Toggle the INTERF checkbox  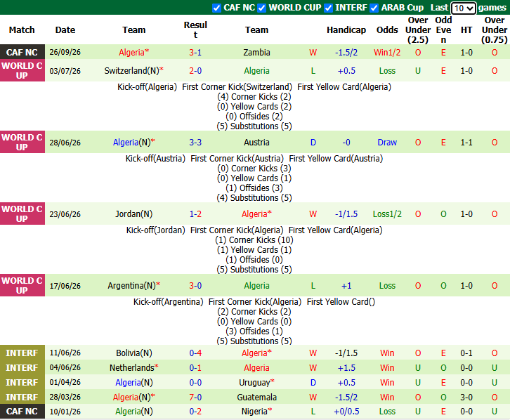pos(329,8)
